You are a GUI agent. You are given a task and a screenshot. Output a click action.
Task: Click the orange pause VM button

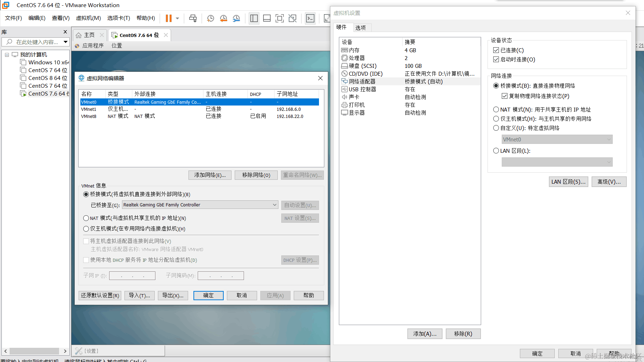[x=169, y=18]
